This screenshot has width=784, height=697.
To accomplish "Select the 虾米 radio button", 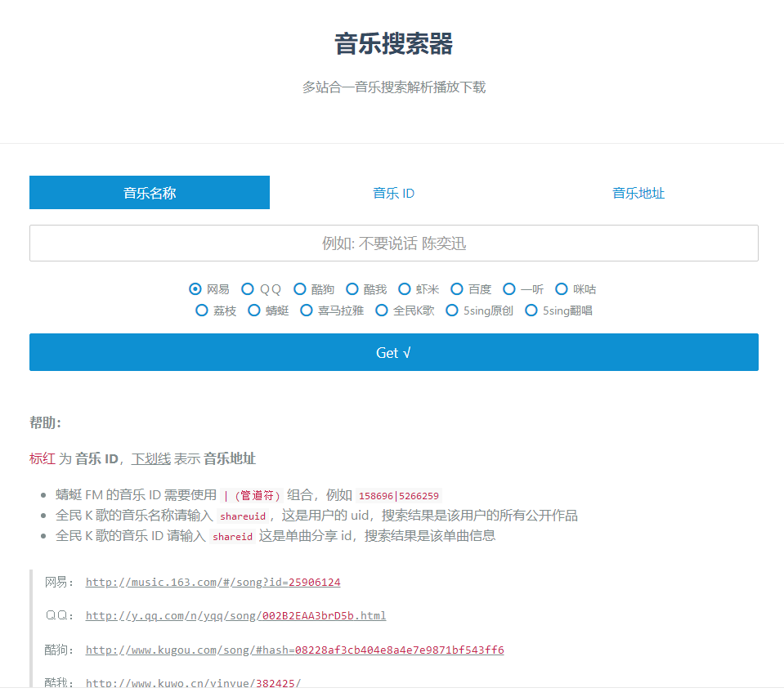I will click(x=405, y=289).
